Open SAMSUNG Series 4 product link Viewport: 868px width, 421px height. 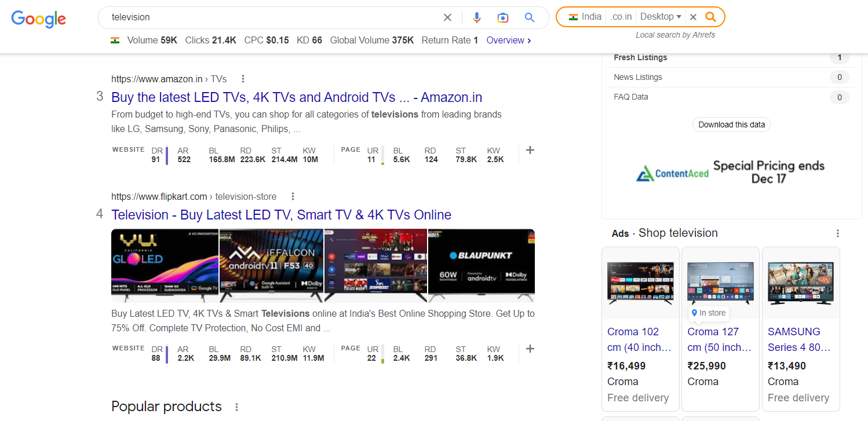800,339
